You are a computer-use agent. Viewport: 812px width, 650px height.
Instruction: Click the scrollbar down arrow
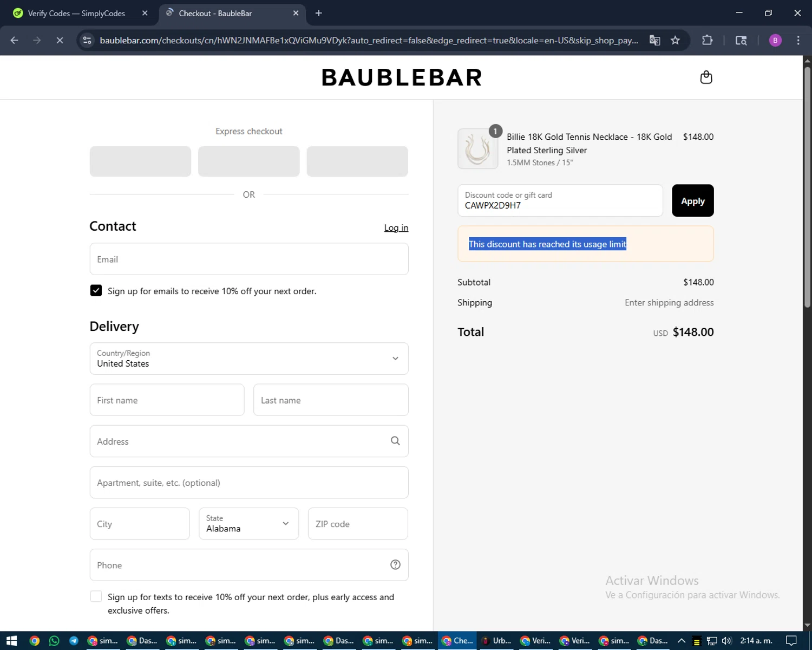pyautogui.click(x=807, y=625)
